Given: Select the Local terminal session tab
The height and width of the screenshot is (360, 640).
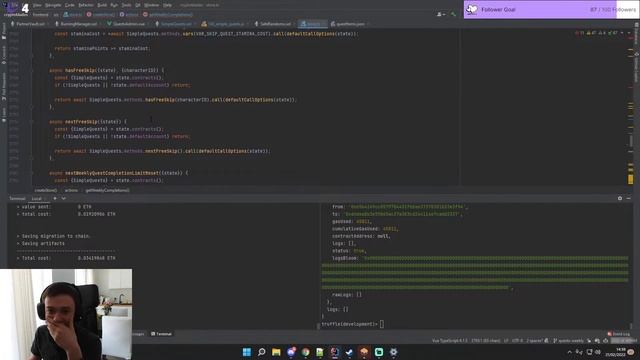Looking at the screenshot, I should click(37, 199).
